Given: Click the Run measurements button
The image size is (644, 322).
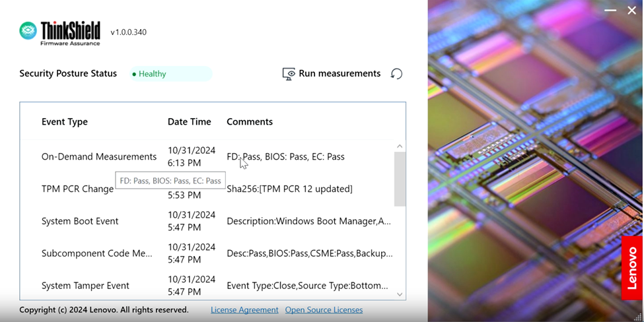Looking at the screenshot, I should [332, 74].
